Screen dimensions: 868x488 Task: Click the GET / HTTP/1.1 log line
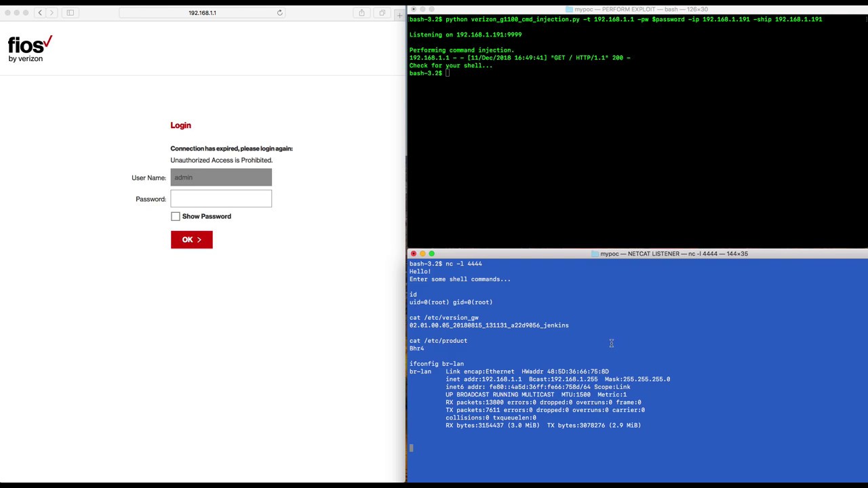[x=519, y=58]
